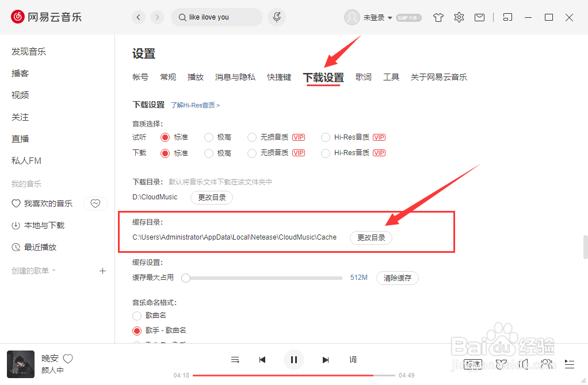The image size is (588, 385).
Task: Open the 播放 settings tab
Action: [x=196, y=77]
